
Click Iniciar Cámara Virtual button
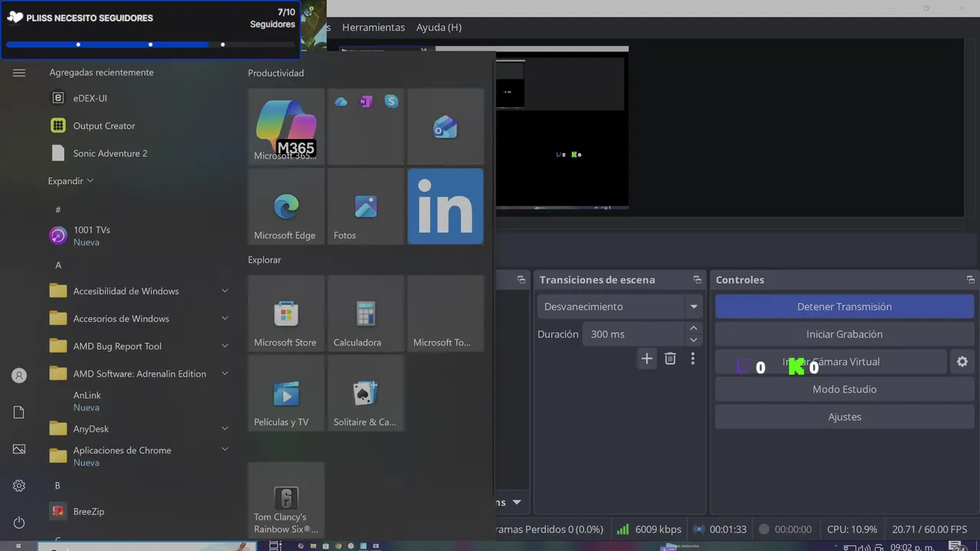831,362
